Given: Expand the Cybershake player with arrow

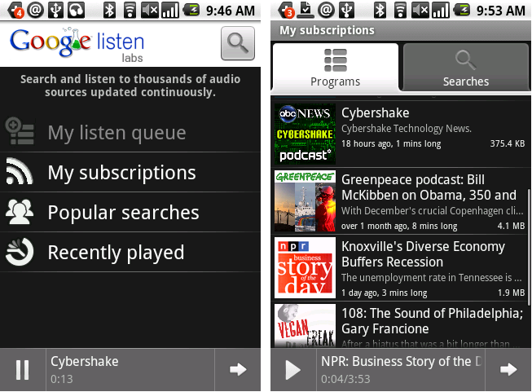Looking at the screenshot, I should (238, 370).
